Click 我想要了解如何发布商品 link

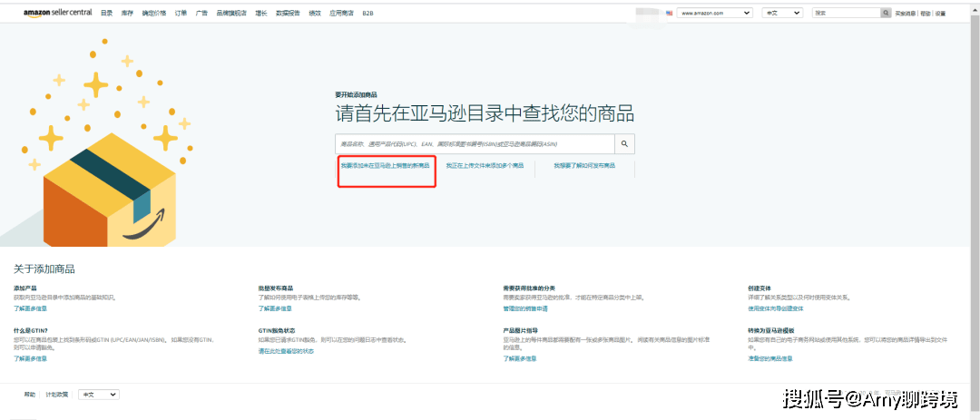[584, 166]
